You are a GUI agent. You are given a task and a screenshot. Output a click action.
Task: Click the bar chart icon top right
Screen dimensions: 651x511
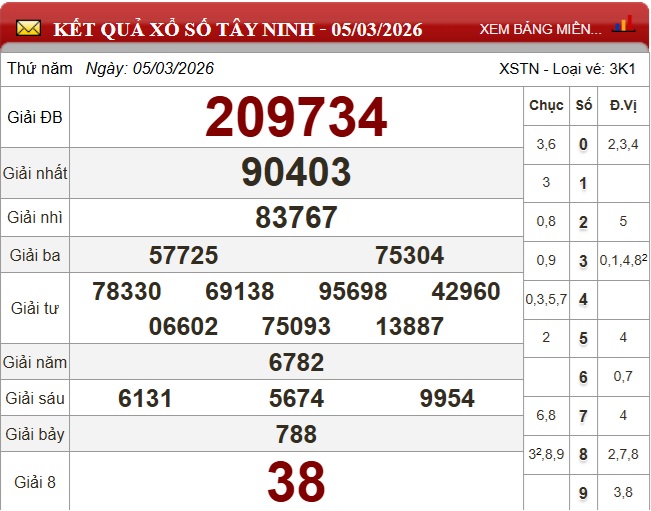tap(626, 24)
